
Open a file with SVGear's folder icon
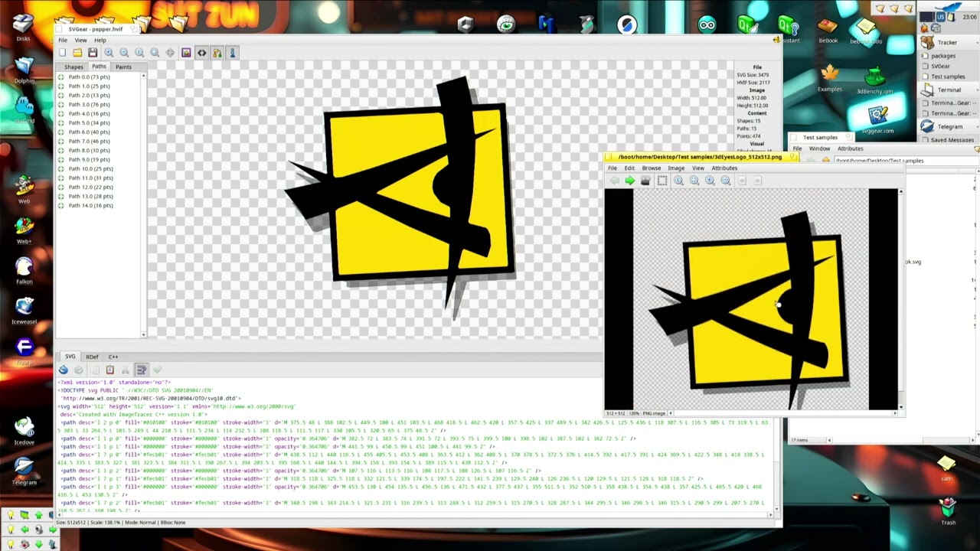pyautogui.click(x=77, y=53)
